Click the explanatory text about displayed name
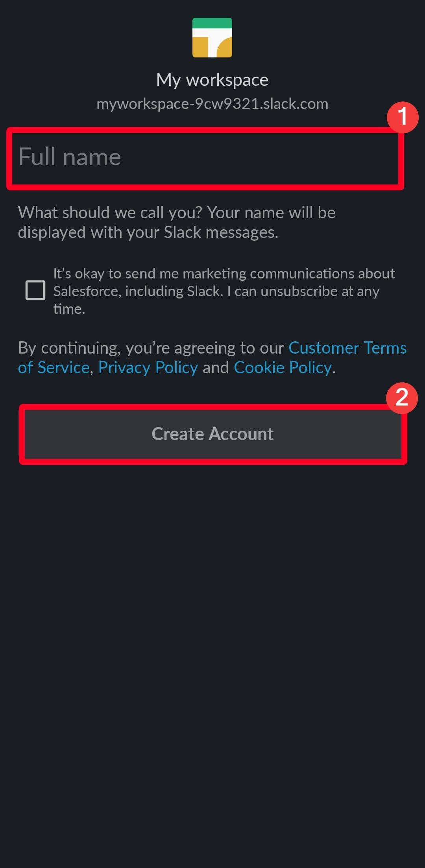425x868 pixels. coord(177,221)
